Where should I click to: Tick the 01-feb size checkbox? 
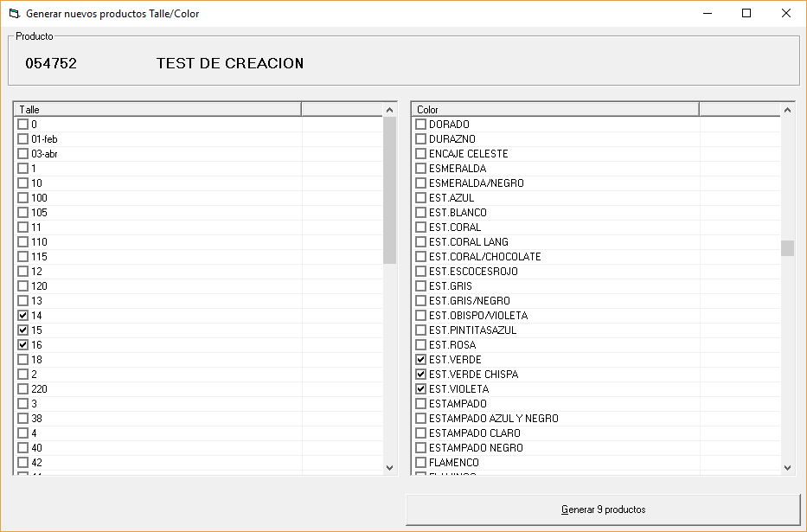pos(23,139)
